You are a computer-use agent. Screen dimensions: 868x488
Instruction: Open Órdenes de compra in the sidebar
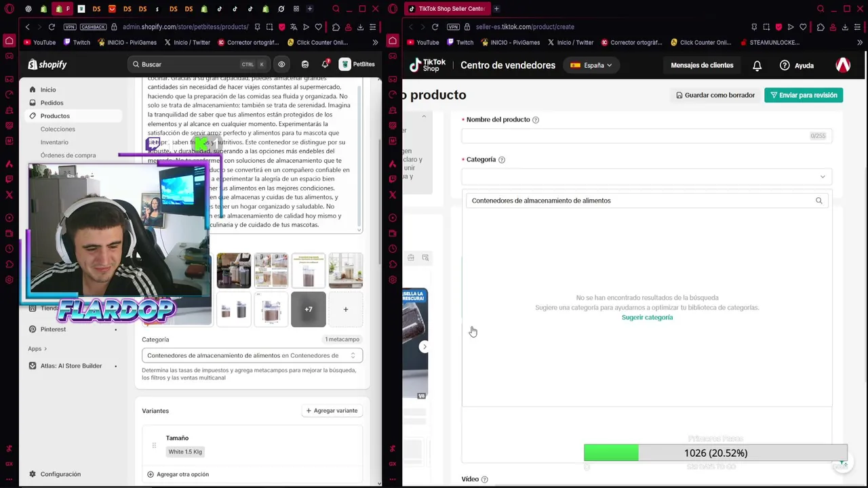(68, 155)
